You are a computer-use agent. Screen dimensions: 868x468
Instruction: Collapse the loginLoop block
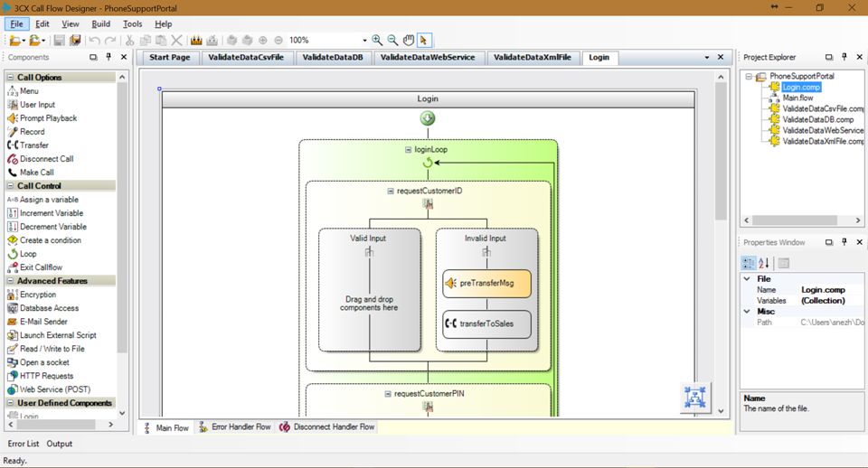(x=408, y=149)
